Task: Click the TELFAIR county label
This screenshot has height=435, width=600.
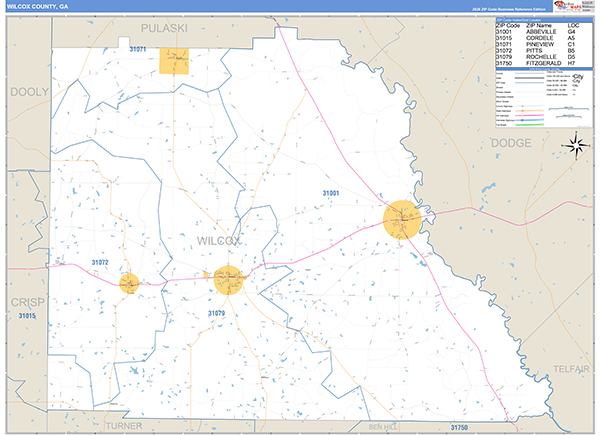Action: [570, 368]
